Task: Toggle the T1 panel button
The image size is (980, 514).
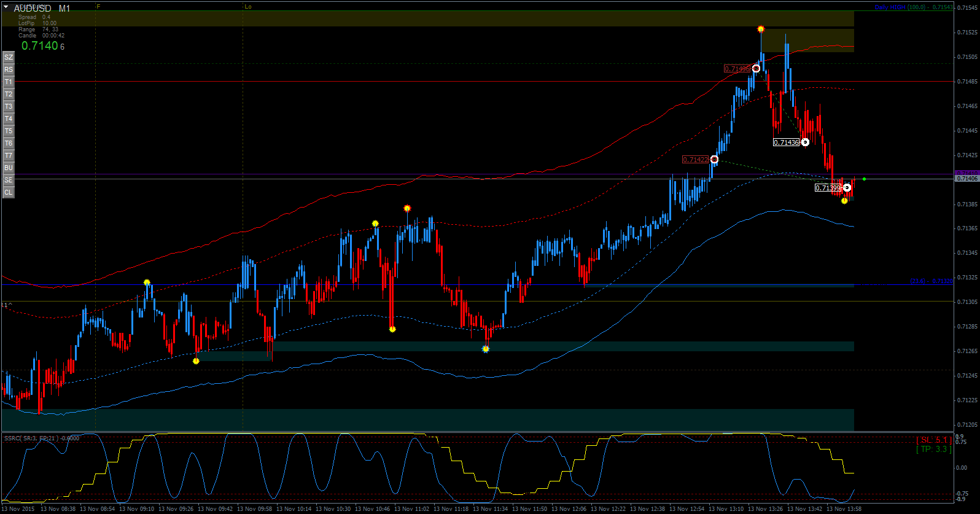Action: point(9,82)
